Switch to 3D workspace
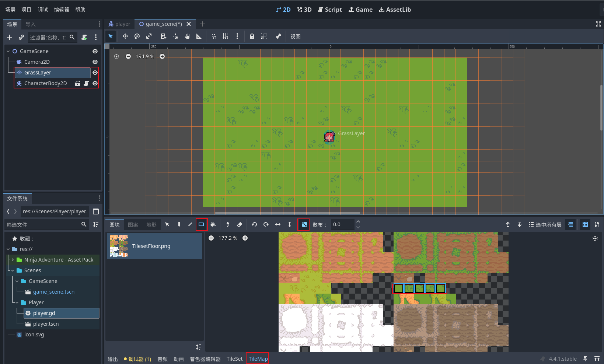 304,10
